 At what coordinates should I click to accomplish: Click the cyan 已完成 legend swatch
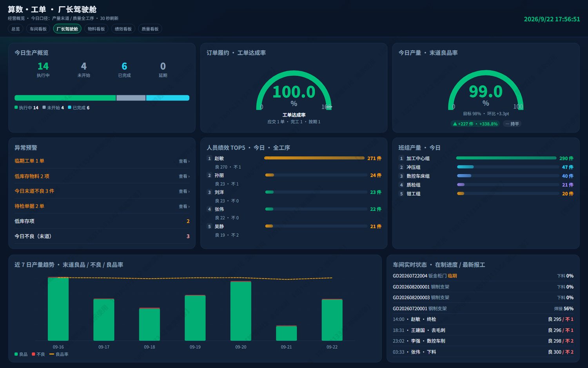pos(69,107)
